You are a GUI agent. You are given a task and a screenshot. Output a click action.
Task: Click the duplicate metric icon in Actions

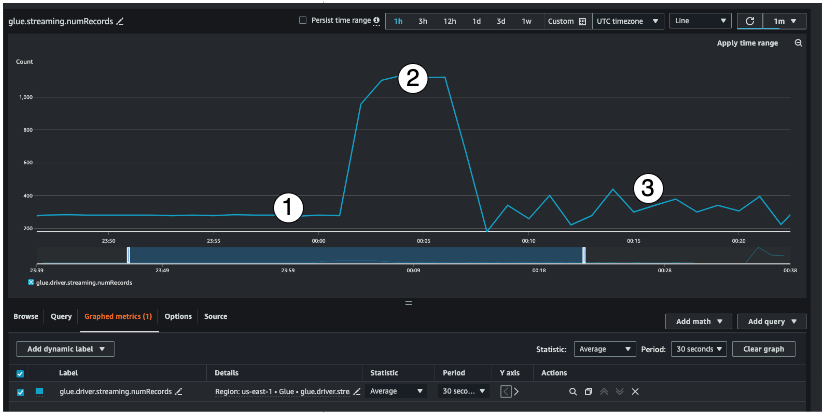(x=589, y=391)
